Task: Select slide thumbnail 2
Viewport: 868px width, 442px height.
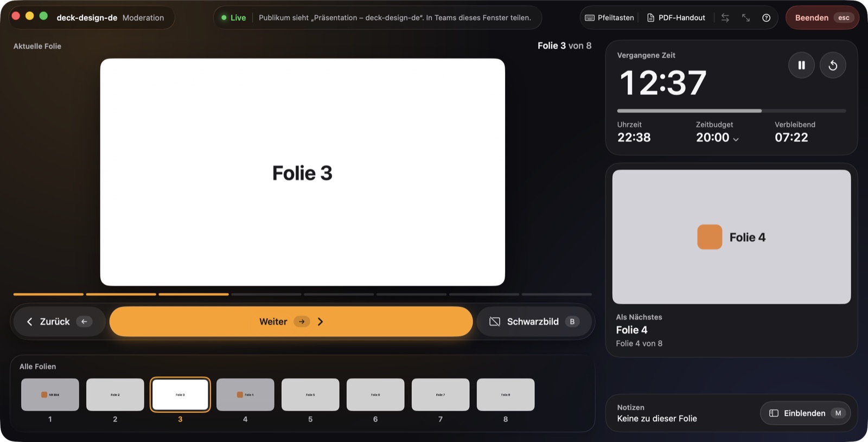Action: (x=115, y=394)
